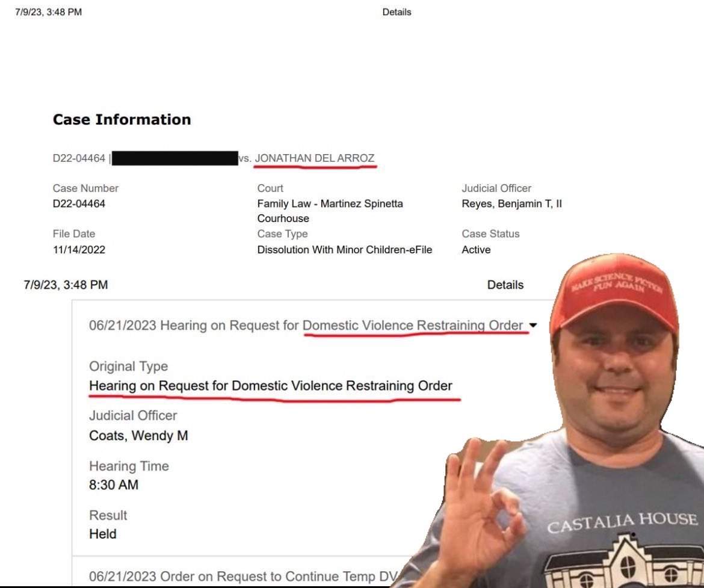This screenshot has width=704, height=588.
Task: Select the top 7/9/23, 3:48 PM timestamp
Action: pyautogui.click(x=48, y=12)
